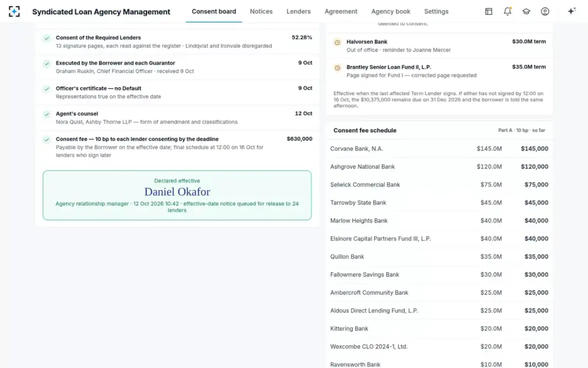This screenshot has width=588, height=368.
Task: Click Halvorsen Bank's $30.0M term amount
Action: (x=529, y=42)
